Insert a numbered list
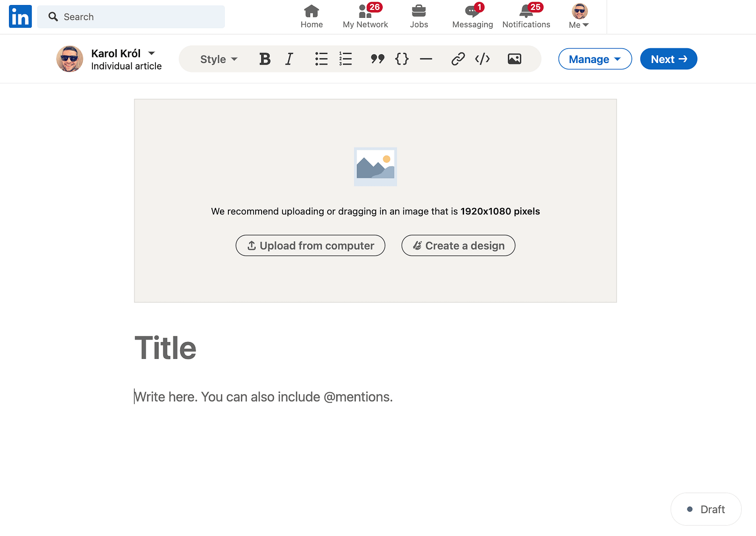This screenshot has height=536, width=756. coord(345,59)
